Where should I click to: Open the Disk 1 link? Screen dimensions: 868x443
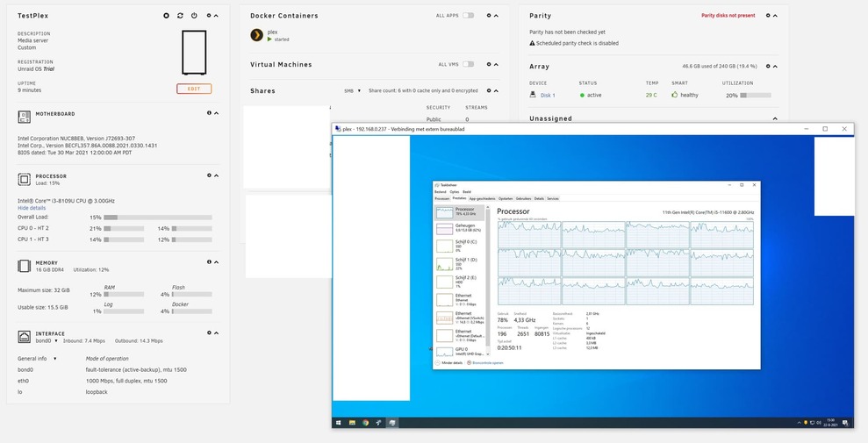click(x=548, y=95)
